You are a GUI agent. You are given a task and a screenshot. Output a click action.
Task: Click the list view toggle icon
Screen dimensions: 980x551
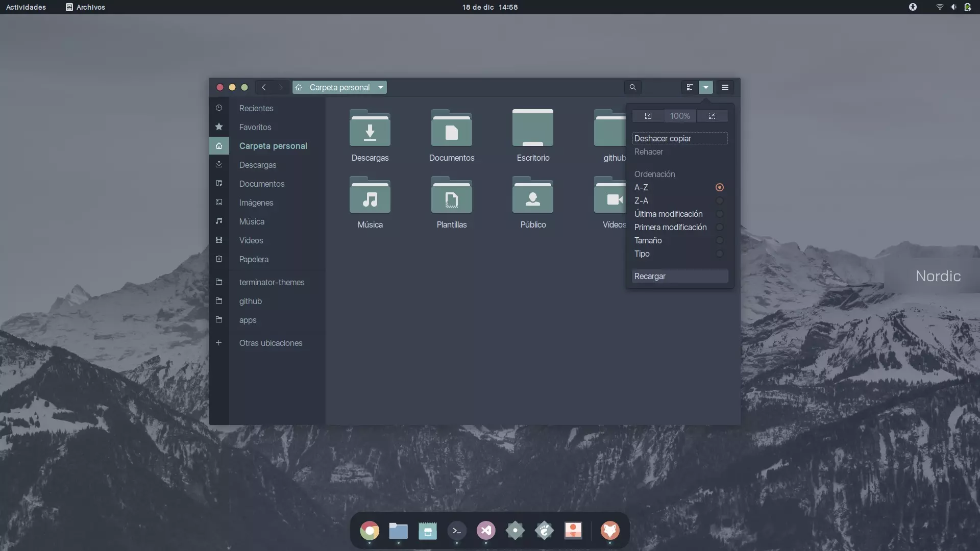pos(690,87)
